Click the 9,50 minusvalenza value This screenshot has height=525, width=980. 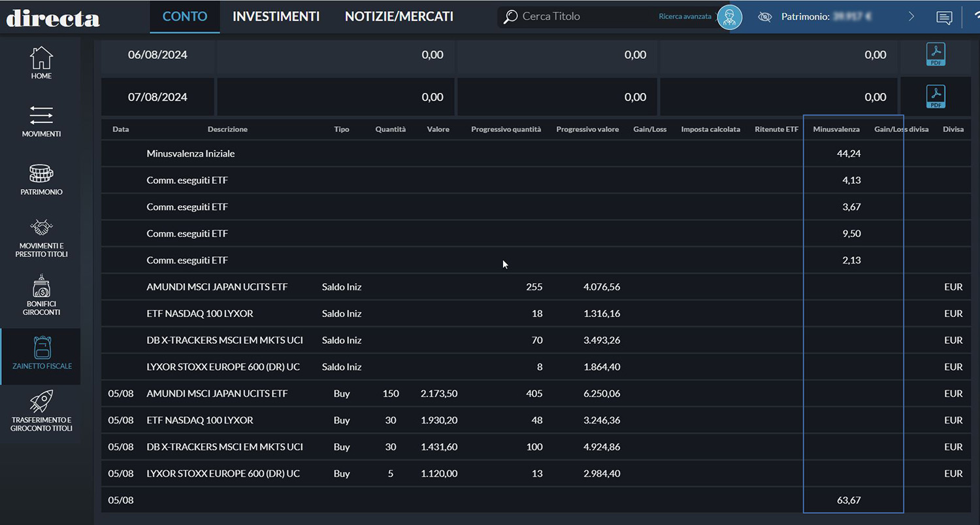point(851,233)
